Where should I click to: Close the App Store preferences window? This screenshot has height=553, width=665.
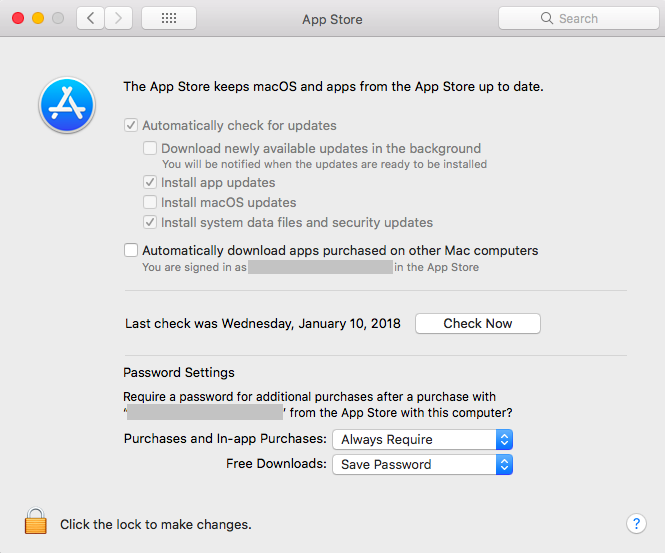pos(19,18)
